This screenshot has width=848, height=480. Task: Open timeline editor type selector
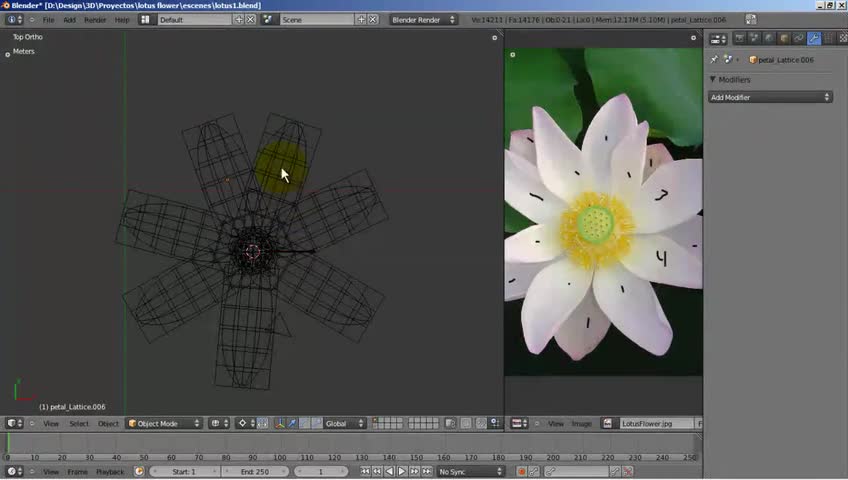pyautogui.click(x=14, y=471)
